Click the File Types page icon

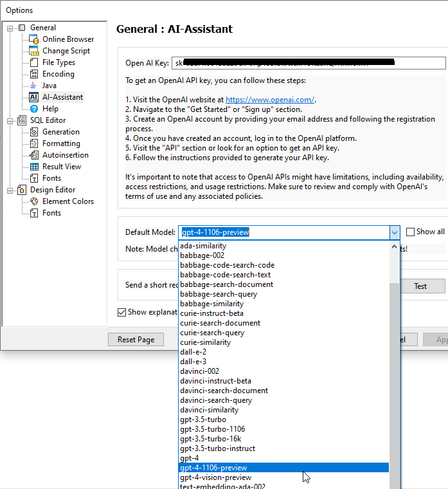(35, 62)
